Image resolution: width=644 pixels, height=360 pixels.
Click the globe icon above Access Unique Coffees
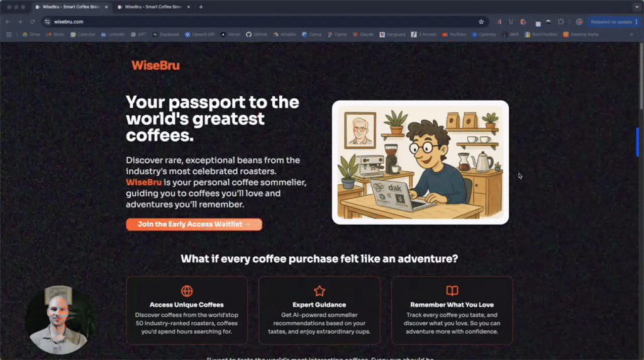pos(187,291)
